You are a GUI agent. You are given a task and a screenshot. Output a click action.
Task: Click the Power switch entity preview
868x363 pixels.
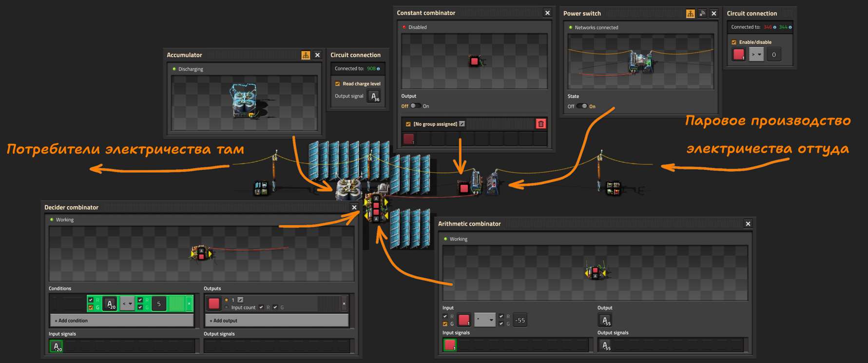click(x=641, y=61)
